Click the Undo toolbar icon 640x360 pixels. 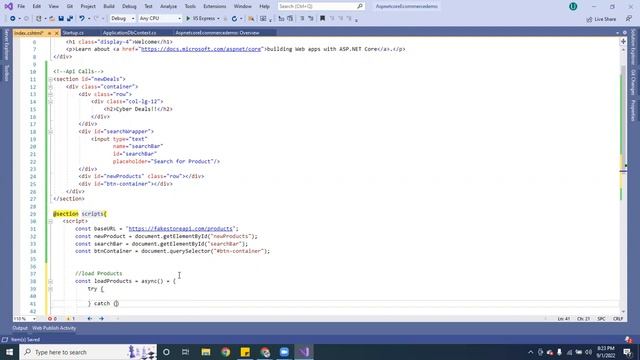(x=82, y=19)
